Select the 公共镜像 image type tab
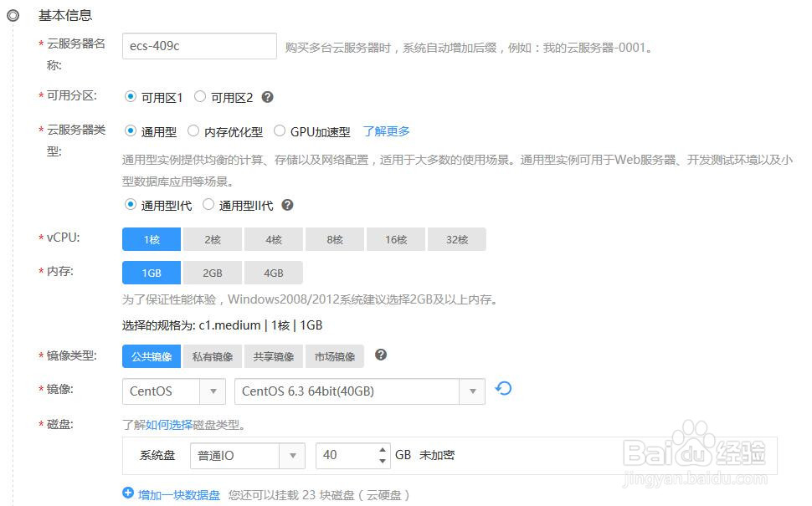Image resolution: width=812 pixels, height=506 pixels. (152, 356)
